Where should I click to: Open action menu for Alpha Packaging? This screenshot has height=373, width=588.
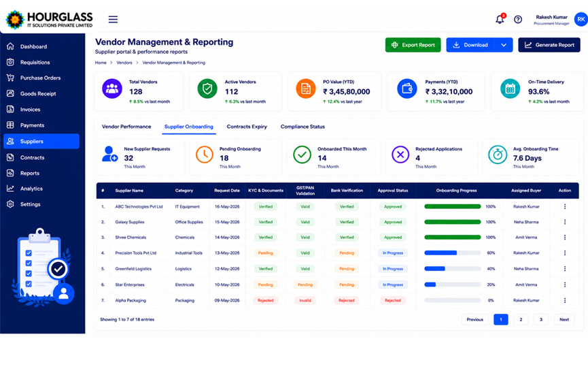(x=565, y=300)
